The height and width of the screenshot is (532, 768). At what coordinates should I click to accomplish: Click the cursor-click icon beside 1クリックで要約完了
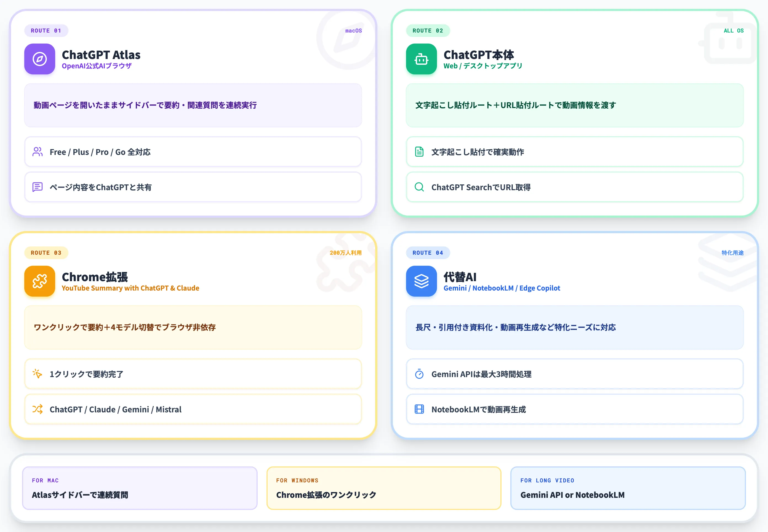coord(37,374)
